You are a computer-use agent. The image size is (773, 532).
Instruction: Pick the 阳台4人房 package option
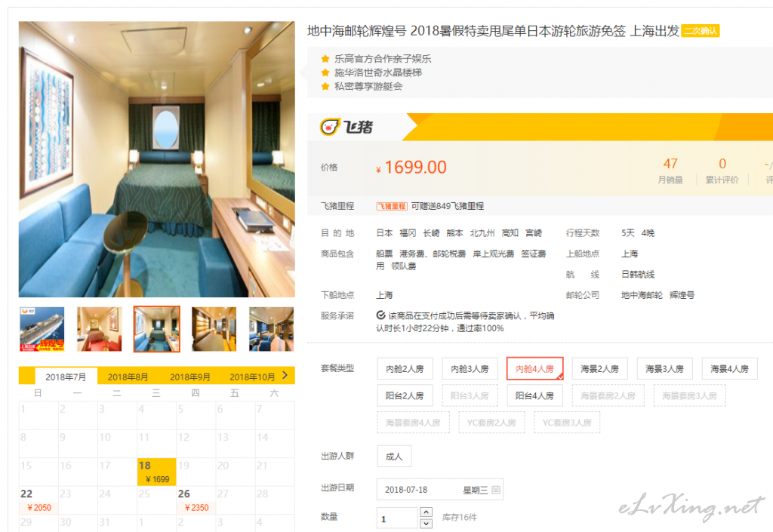click(534, 395)
